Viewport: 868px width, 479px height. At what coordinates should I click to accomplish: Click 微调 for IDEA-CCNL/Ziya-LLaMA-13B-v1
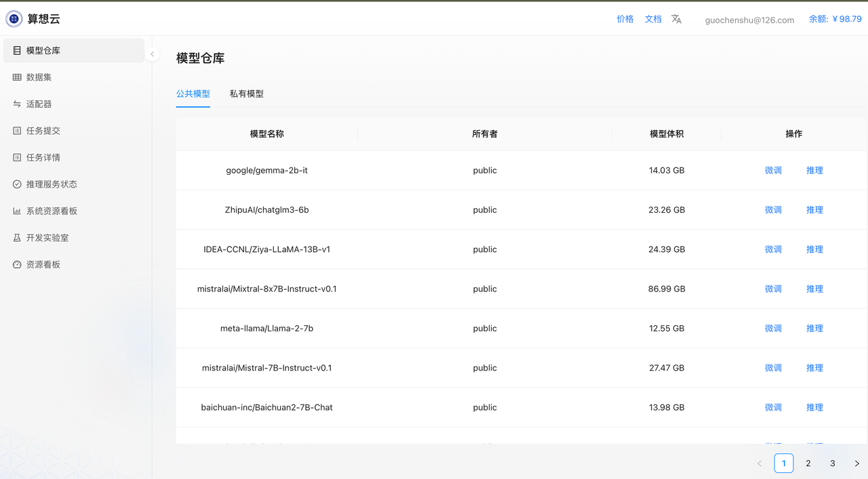click(x=773, y=249)
